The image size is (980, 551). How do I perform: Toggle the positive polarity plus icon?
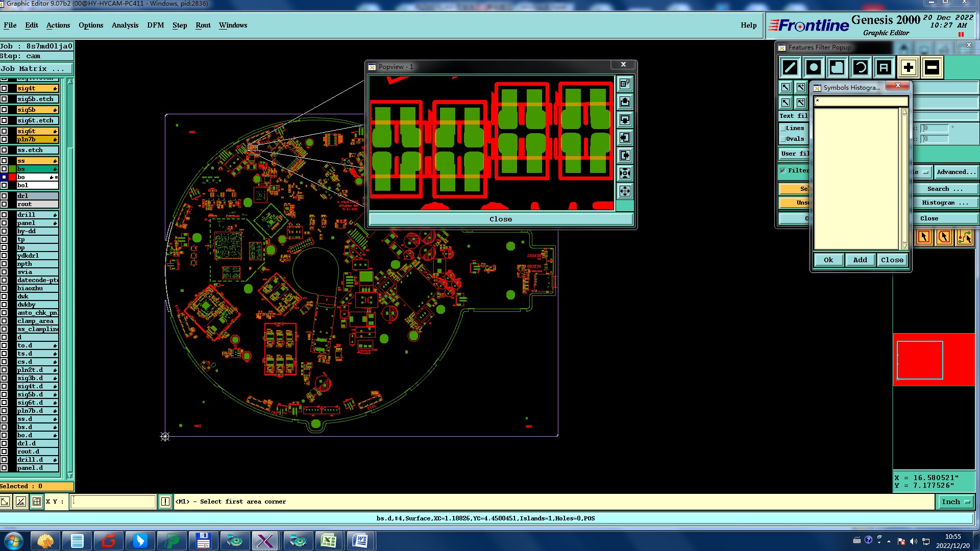pyautogui.click(x=908, y=67)
